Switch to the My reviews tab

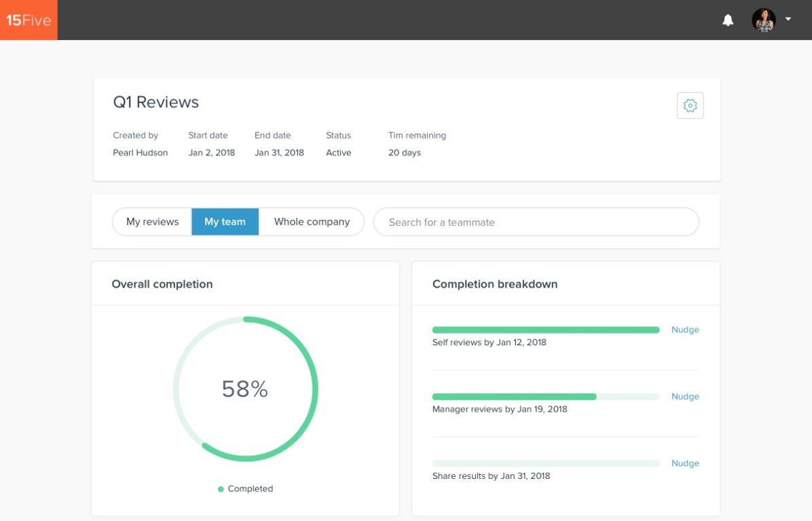coord(152,222)
